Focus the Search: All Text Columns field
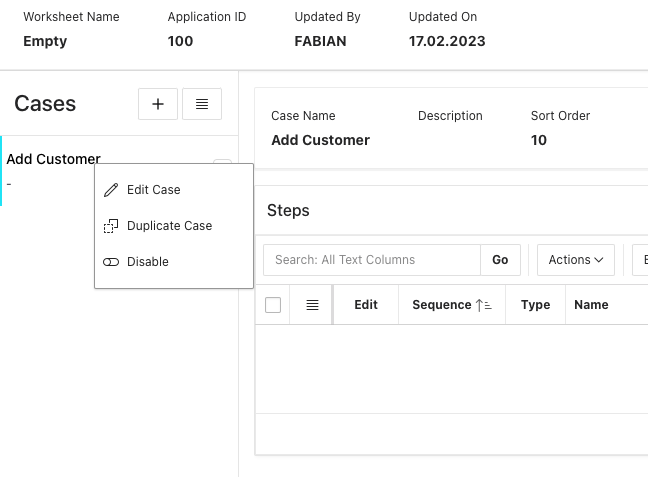Screen dimensions: 648x477 372,260
